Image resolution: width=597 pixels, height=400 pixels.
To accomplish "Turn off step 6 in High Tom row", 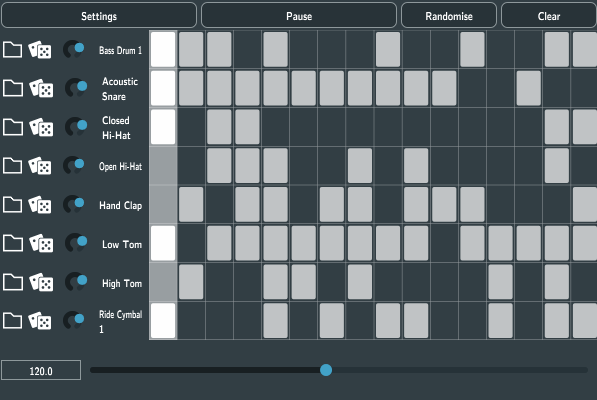I will 304,282.
